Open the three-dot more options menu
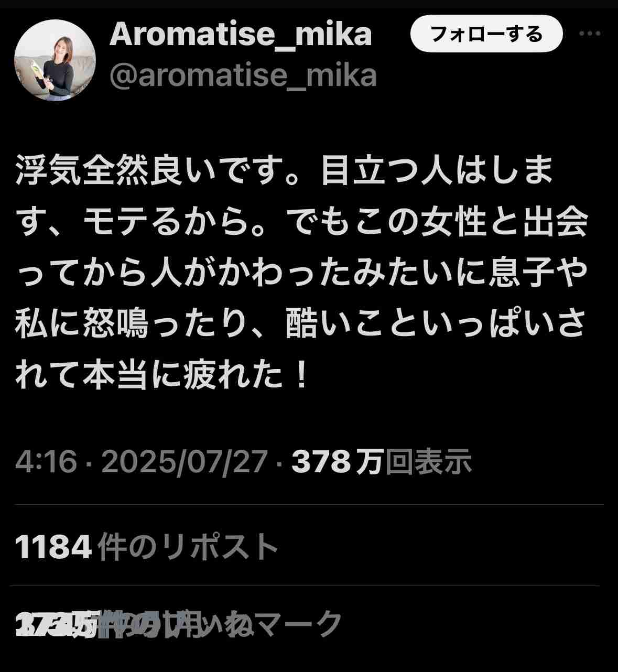Image resolution: width=618 pixels, height=672 pixels. tap(589, 34)
